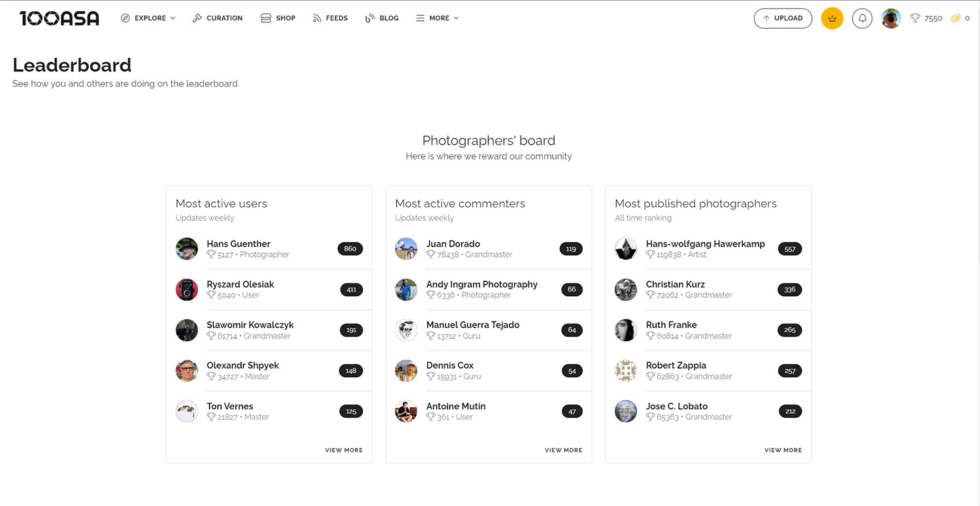Click Slawomir Kowalczyk's avatar thumbnail

(187, 330)
